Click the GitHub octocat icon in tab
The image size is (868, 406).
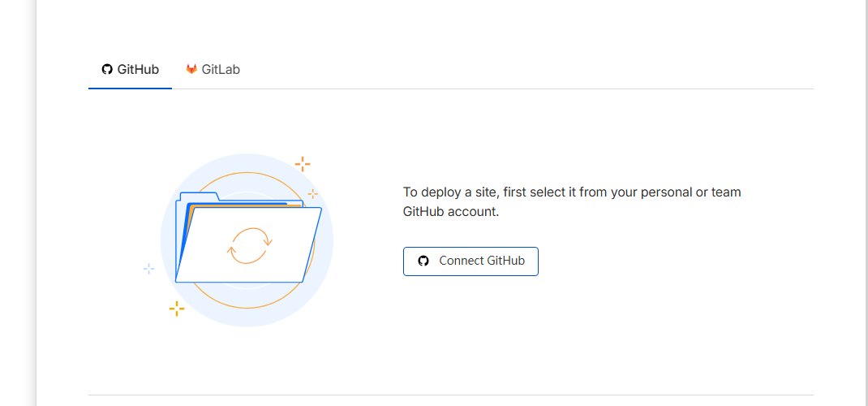coord(107,69)
